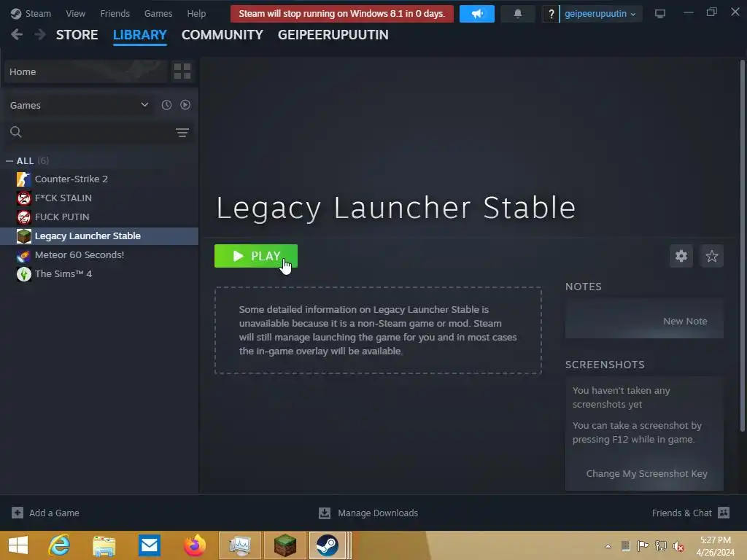This screenshot has height=560, width=747.
Task: Open the notifications bell
Action: [x=518, y=14]
